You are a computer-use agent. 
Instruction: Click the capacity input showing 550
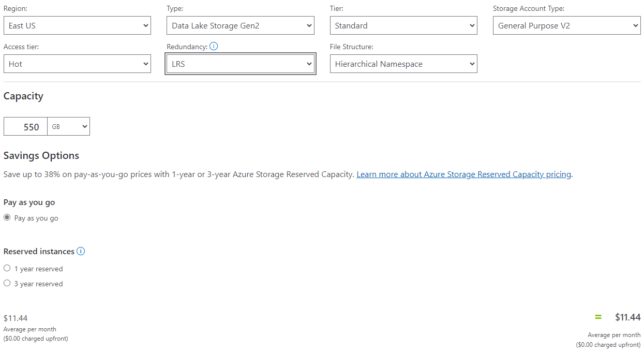pos(25,126)
